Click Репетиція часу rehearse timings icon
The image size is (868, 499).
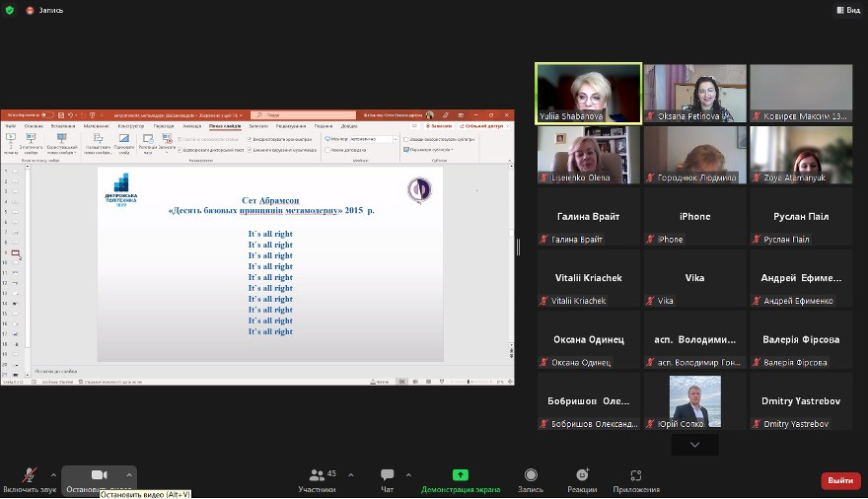(x=148, y=143)
